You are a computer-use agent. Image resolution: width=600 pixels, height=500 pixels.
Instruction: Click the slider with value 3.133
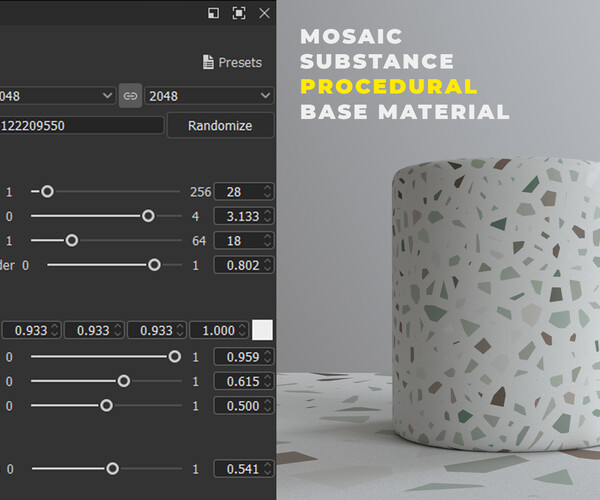(106, 216)
